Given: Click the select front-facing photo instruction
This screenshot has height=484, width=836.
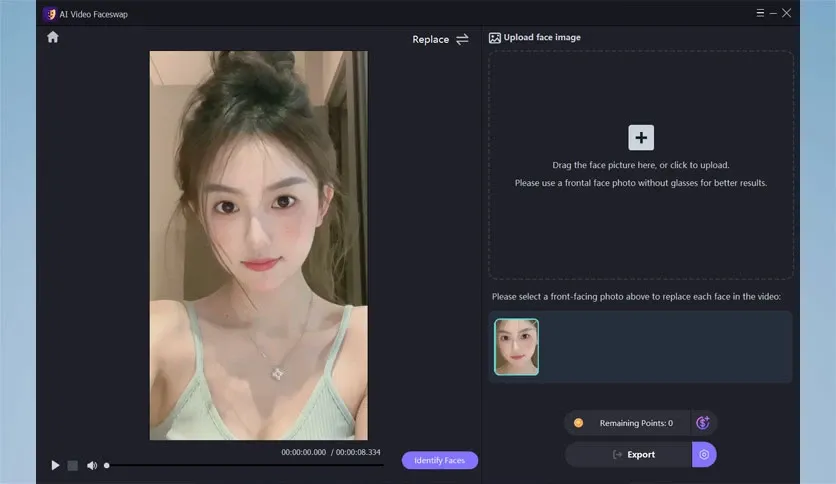Looking at the screenshot, I should [x=636, y=296].
